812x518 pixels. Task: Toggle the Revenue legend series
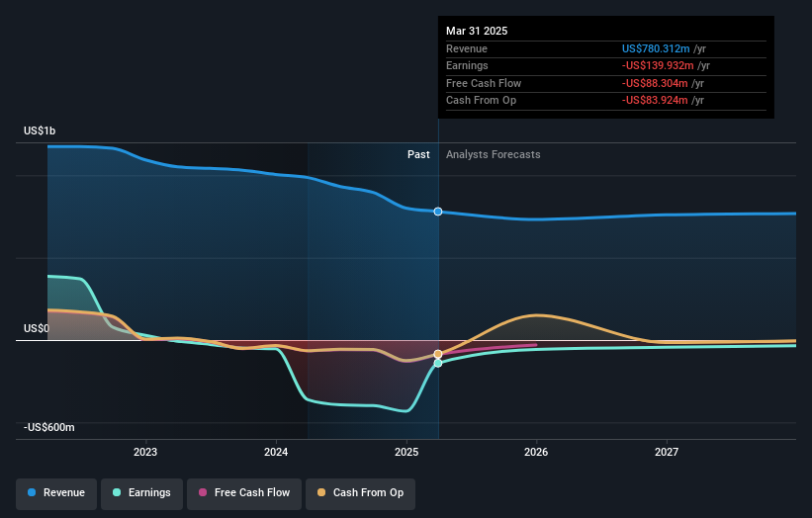(x=56, y=493)
